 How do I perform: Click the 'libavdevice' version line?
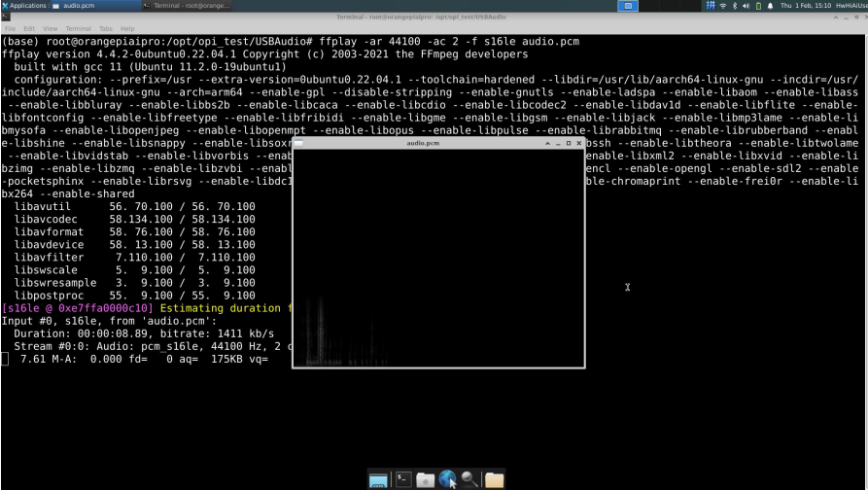pos(134,245)
